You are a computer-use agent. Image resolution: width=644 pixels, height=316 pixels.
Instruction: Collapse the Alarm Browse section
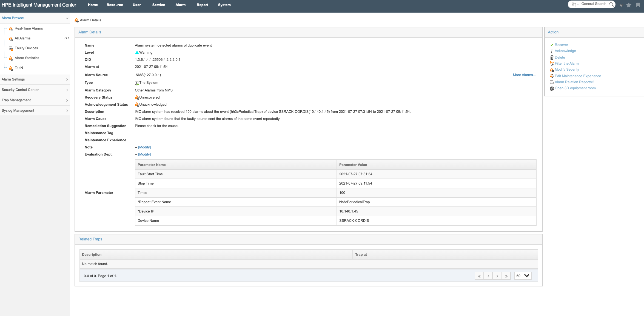[x=67, y=18]
